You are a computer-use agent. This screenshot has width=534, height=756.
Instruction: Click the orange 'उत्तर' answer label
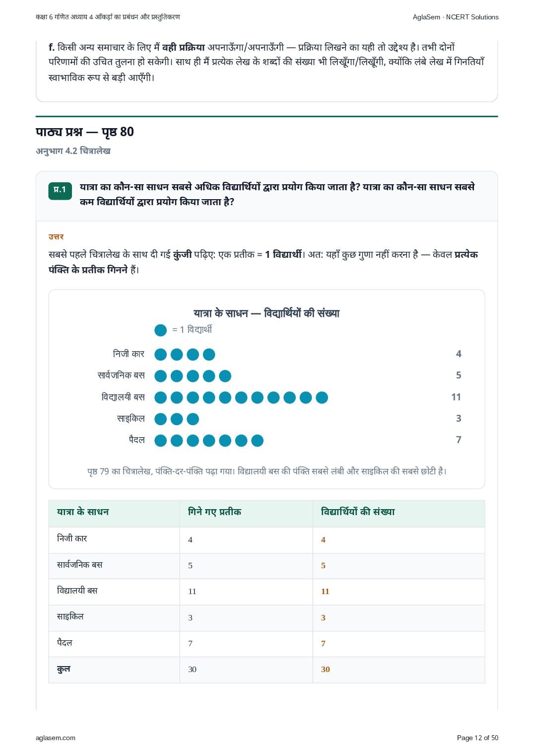(x=56, y=237)
